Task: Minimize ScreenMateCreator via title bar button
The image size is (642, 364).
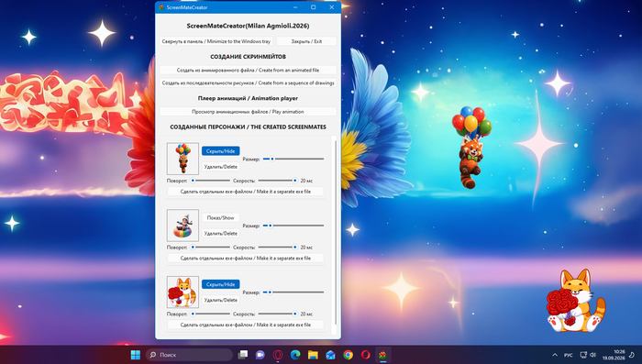Action: pos(295,7)
